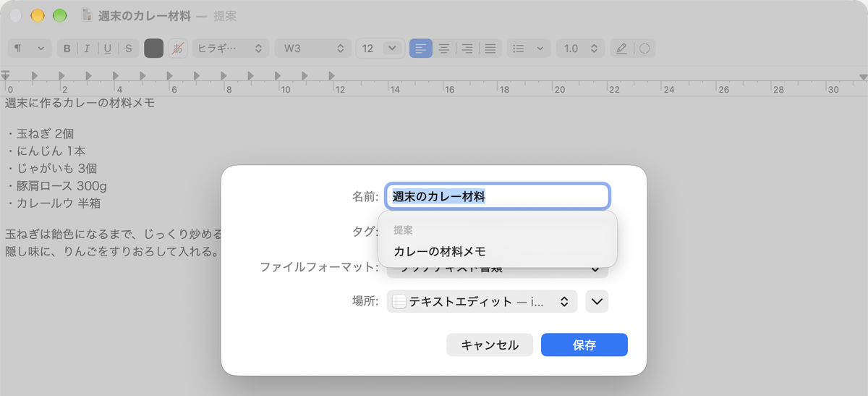The width and height of the screenshot is (868, 396).
Task: Open the 場所 location popup テキストエディット
Action: coord(482,302)
